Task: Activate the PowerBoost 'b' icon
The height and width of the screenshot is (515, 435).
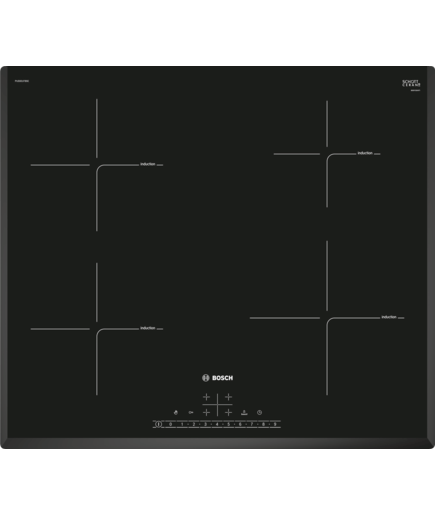Action: tap(244, 412)
